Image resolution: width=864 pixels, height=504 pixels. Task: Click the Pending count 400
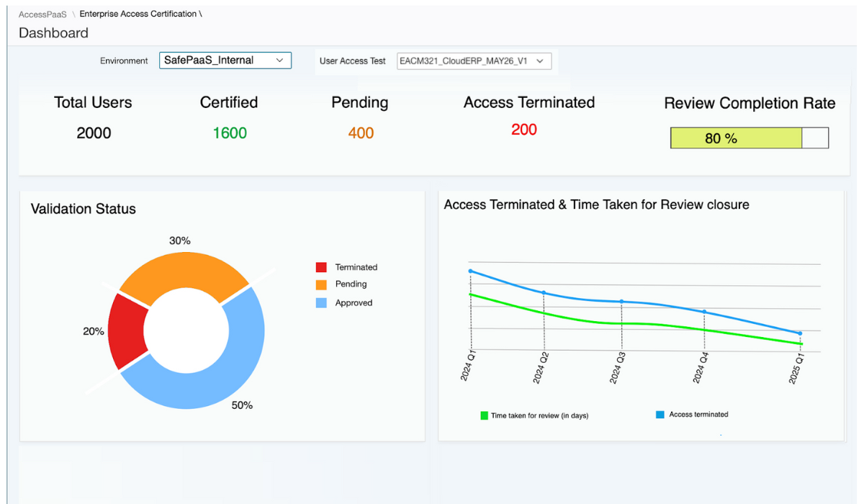[x=361, y=133]
